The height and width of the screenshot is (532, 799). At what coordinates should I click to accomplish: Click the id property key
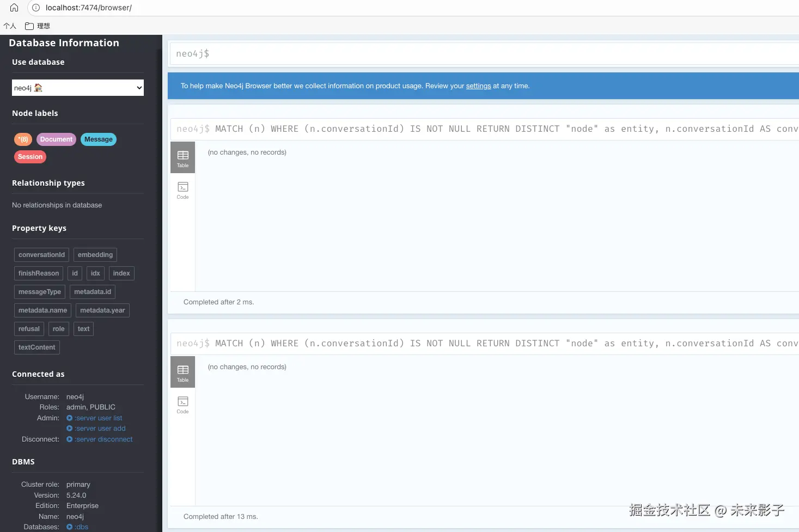(75, 273)
